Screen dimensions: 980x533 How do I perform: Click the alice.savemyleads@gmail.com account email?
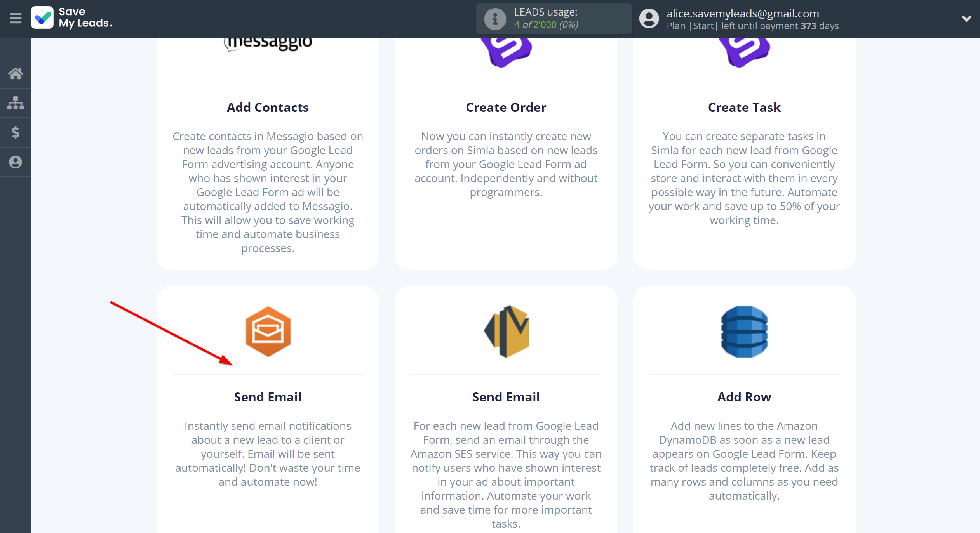[743, 14]
